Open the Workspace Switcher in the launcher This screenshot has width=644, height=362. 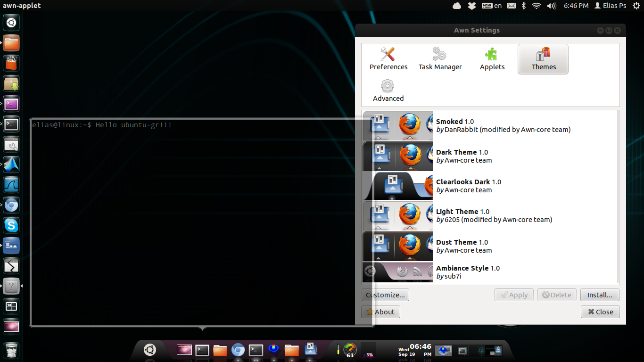pyautogui.click(x=11, y=306)
